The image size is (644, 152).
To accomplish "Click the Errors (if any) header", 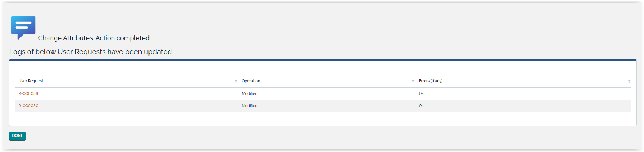I will [x=431, y=81].
